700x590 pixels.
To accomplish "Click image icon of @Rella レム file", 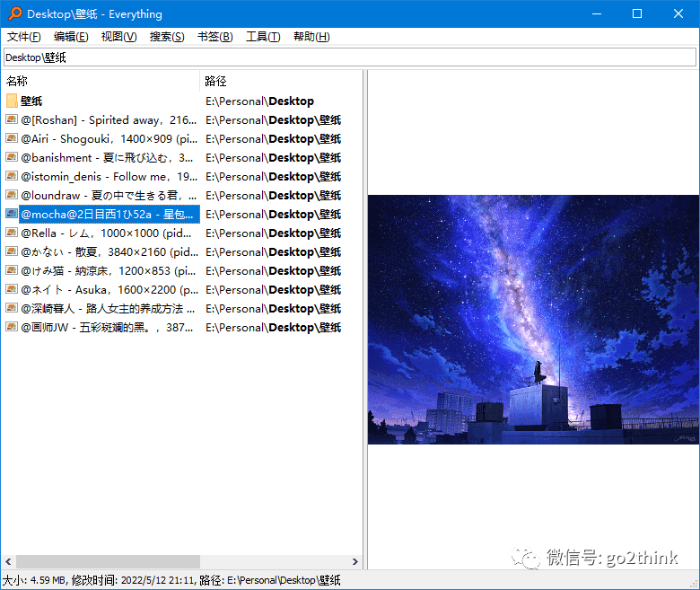I will [x=12, y=233].
